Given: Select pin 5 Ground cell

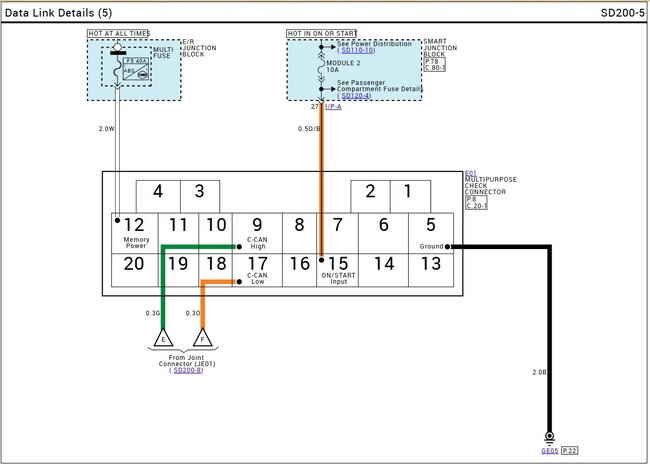Looking at the screenshot, I should [x=431, y=233].
